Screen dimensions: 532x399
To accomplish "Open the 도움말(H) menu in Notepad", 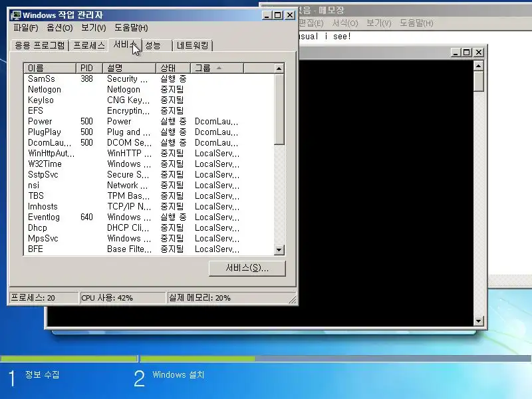I will 416,23.
